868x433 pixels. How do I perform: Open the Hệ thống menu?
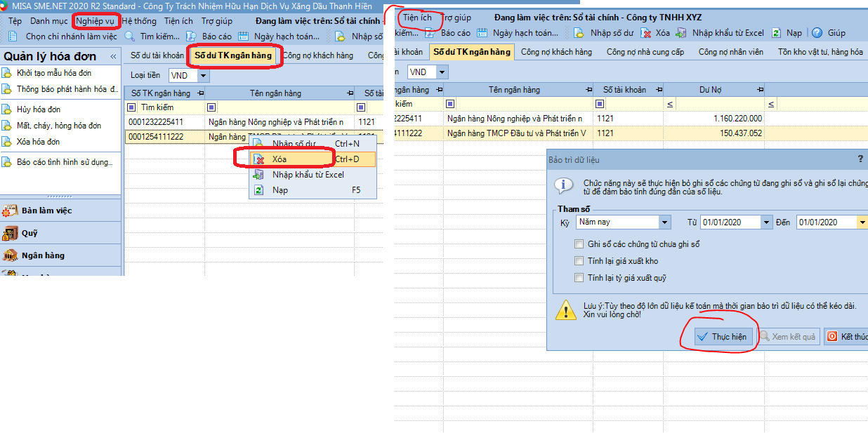[x=139, y=21]
